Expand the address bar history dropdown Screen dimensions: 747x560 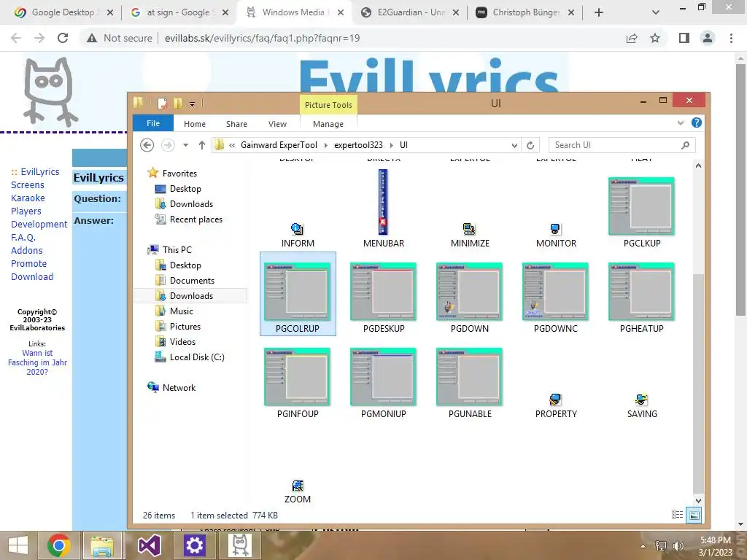514,145
